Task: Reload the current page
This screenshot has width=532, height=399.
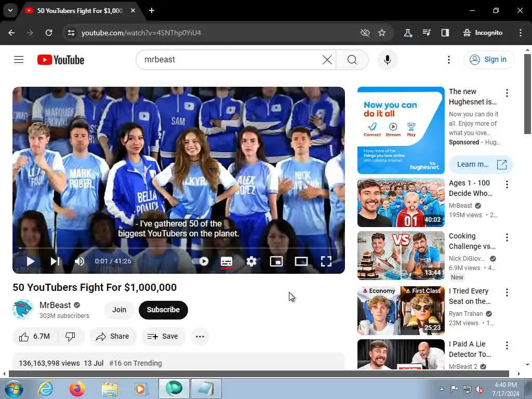Action: 49,33
